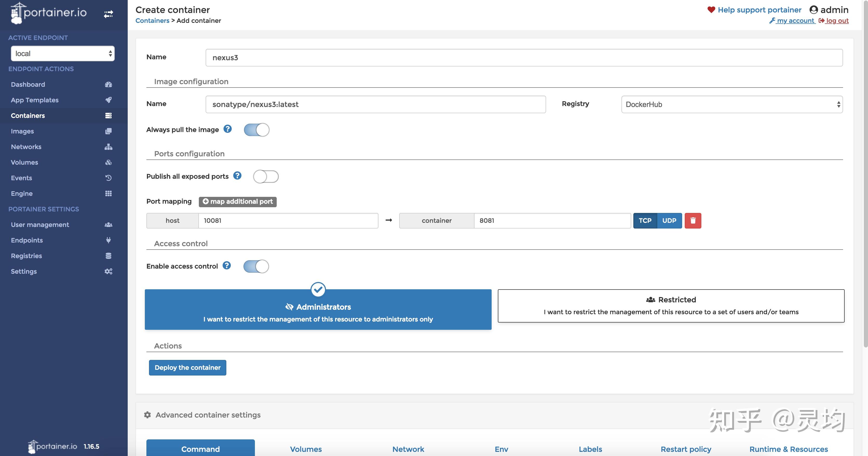The image size is (868, 456).
Task: Select the Networks sidebar icon
Action: click(x=108, y=147)
